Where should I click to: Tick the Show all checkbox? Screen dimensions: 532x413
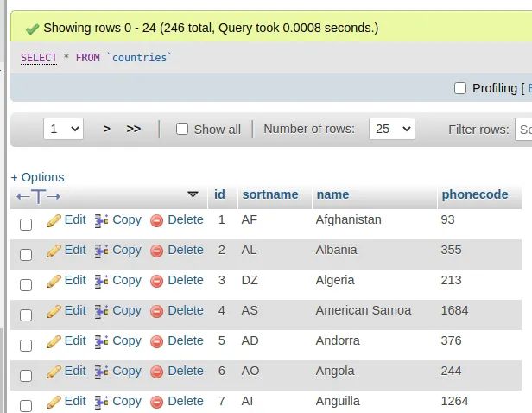[x=182, y=129]
